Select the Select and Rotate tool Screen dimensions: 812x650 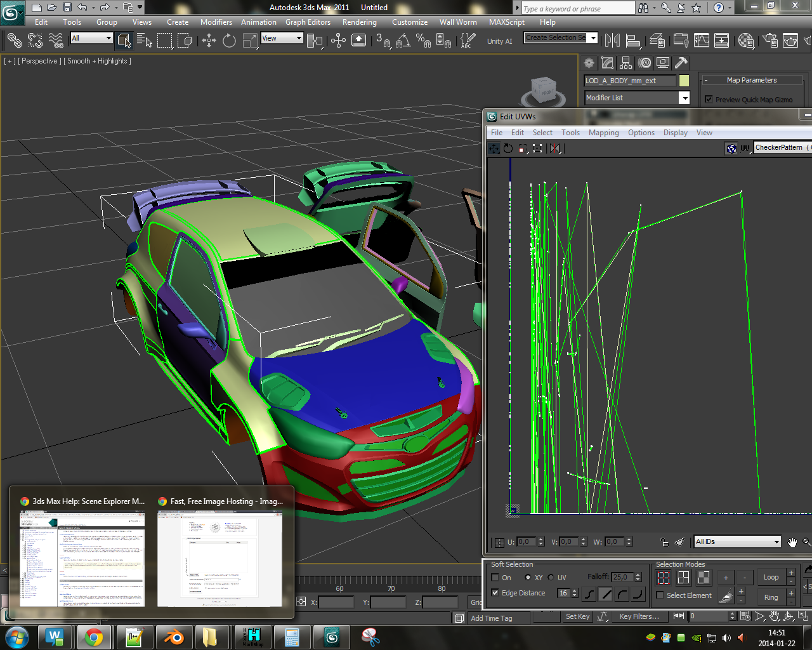(x=229, y=41)
